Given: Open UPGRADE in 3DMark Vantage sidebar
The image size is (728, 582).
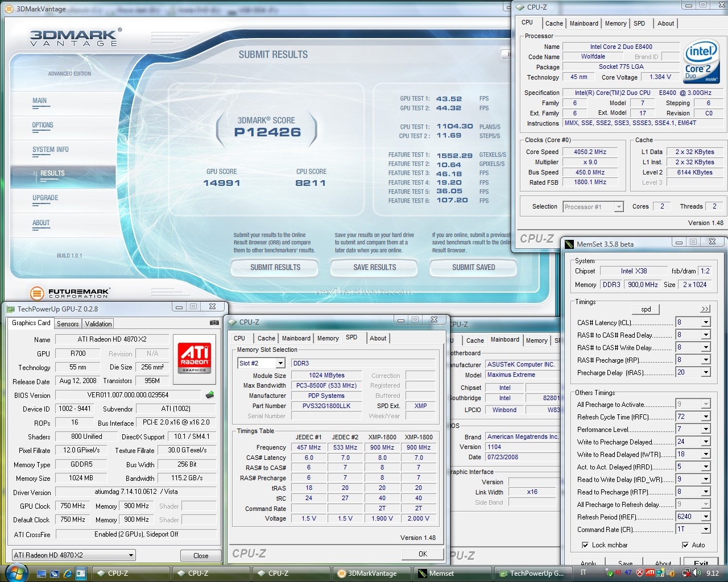Looking at the screenshot, I should 45,198.
